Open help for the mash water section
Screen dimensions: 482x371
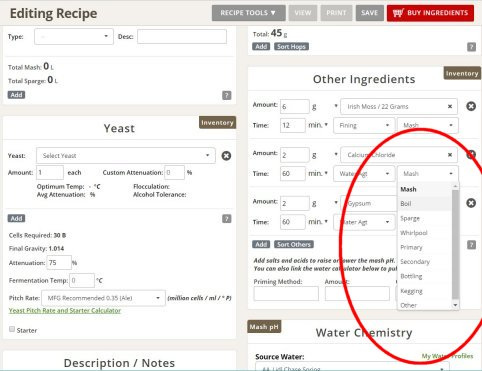click(x=227, y=95)
